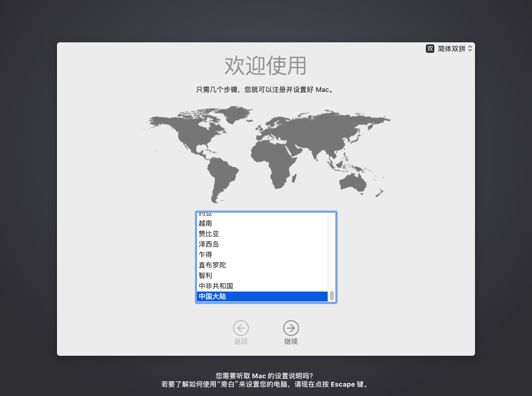Choose 智利 from the region list
The width and height of the screenshot is (532, 396).
[x=205, y=275]
